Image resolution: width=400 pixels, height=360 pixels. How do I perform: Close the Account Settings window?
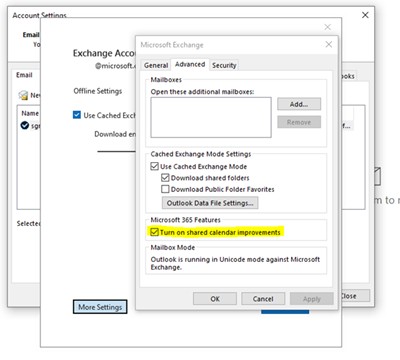click(x=365, y=15)
